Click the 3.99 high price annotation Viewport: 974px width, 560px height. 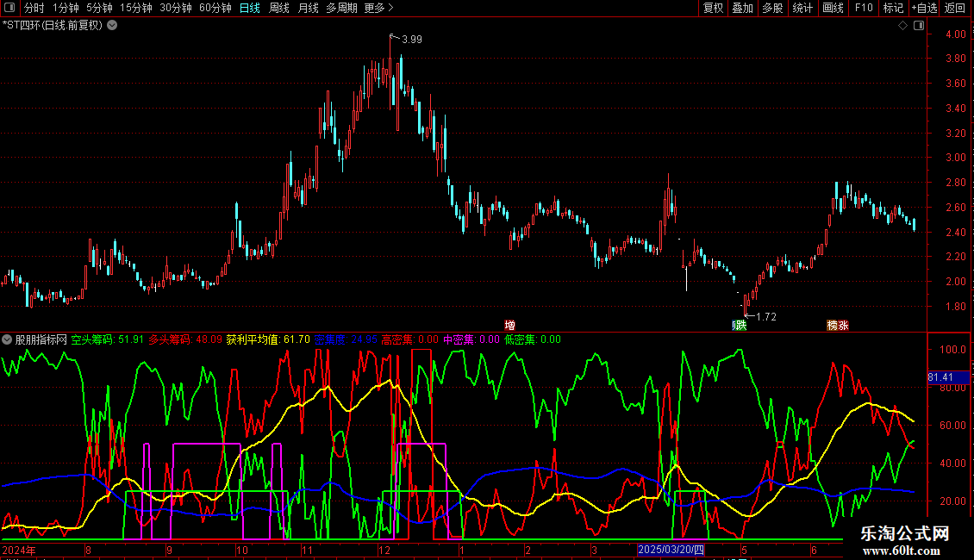[x=411, y=40]
